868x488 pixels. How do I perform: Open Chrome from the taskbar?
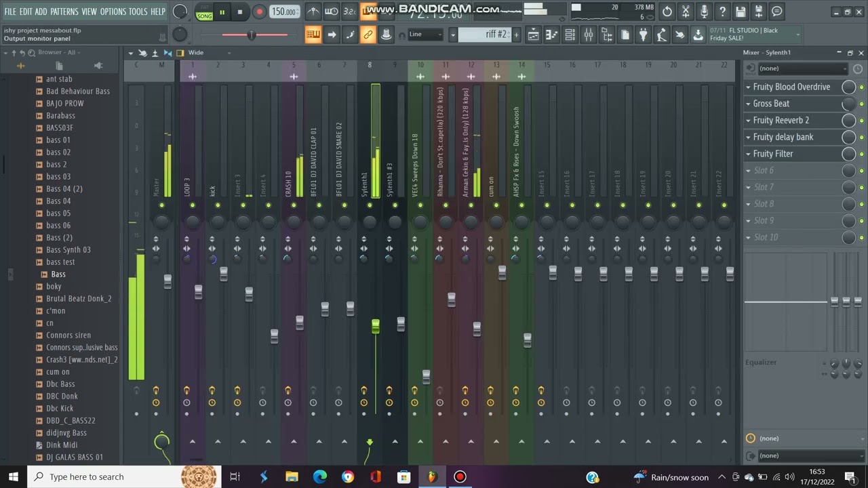click(348, 476)
